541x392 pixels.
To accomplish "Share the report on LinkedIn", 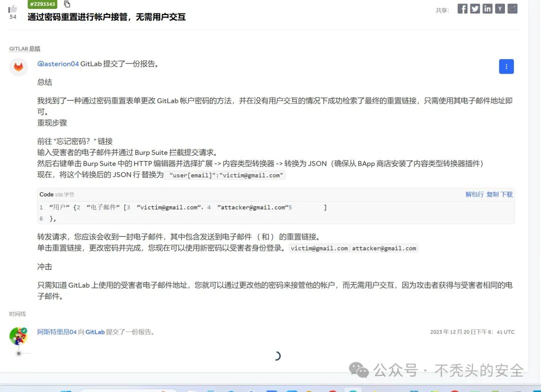I will [487, 9].
